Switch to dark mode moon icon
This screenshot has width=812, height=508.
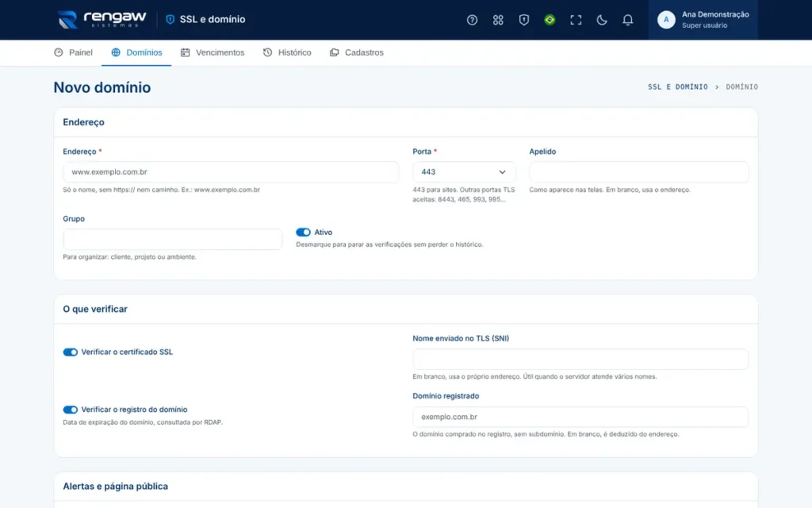coord(601,20)
